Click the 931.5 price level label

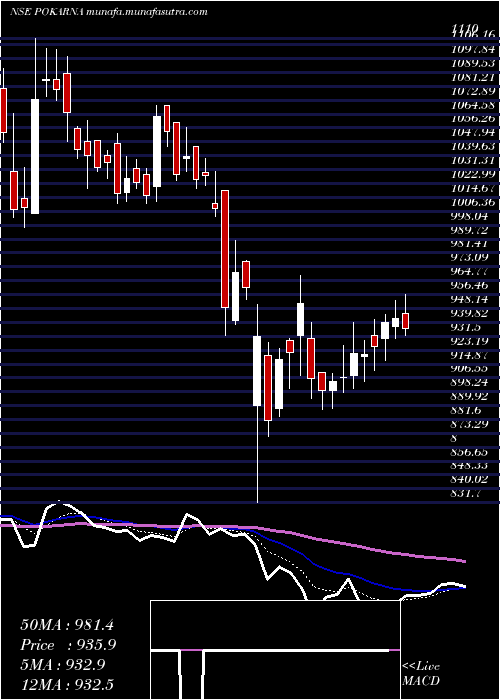(x=467, y=327)
